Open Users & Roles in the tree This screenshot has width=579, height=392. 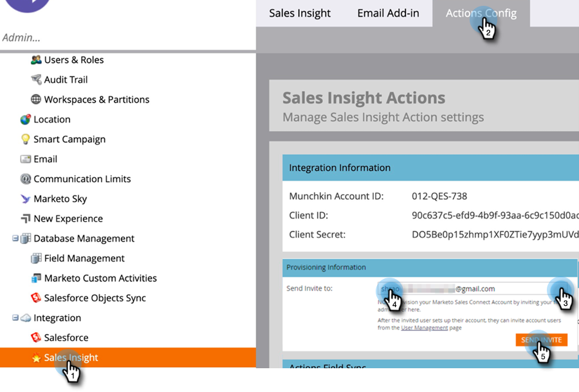click(74, 60)
